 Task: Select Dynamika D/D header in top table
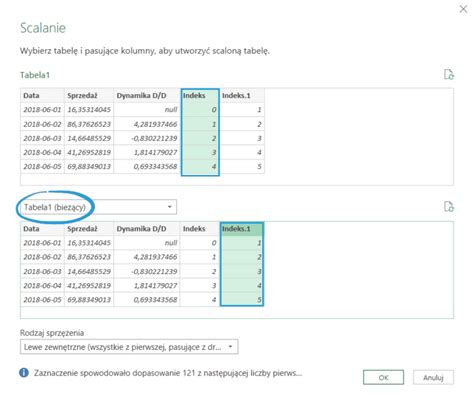pos(147,95)
